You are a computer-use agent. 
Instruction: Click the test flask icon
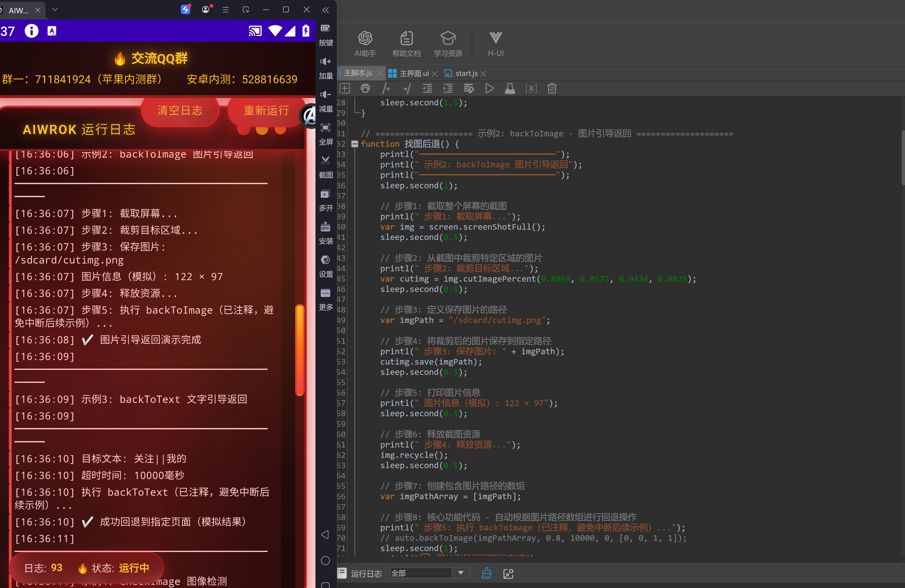[x=510, y=89]
